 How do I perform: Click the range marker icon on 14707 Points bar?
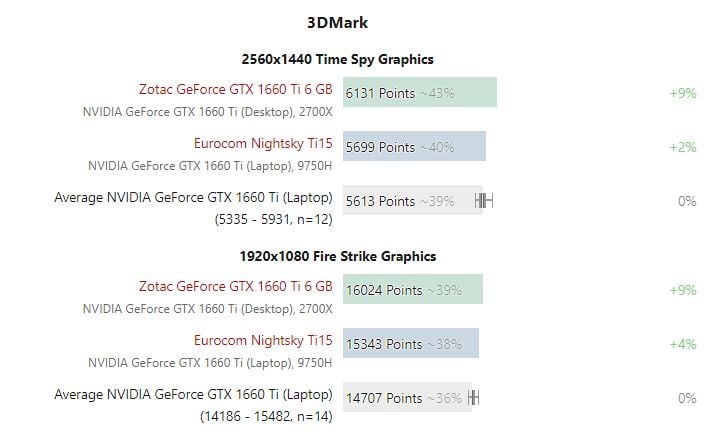point(473,397)
